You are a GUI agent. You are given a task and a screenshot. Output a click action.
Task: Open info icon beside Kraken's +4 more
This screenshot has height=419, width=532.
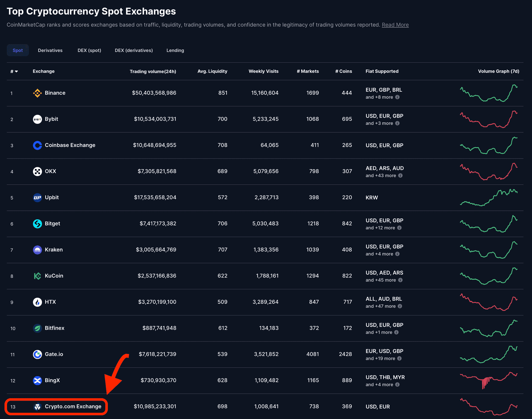pyautogui.click(x=397, y=254)
